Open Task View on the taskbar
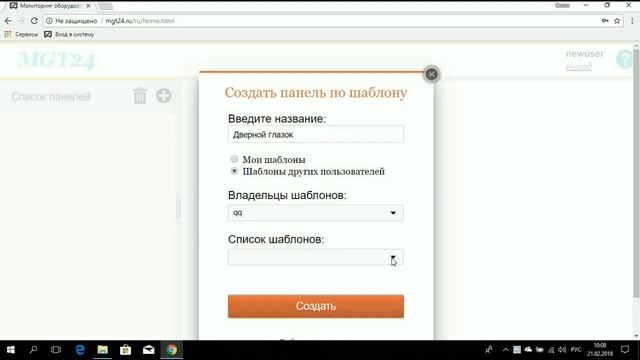This screenshot has width=640, height=360. coord(56,350)
